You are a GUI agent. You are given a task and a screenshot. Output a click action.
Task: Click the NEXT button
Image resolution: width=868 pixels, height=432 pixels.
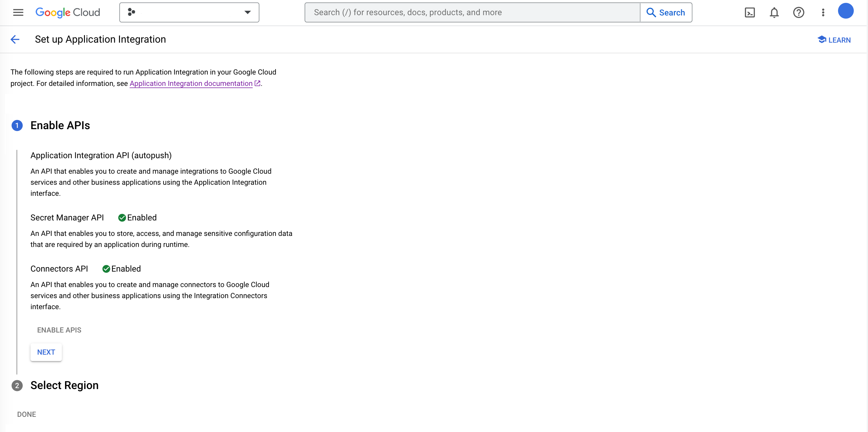click(46, 352)
